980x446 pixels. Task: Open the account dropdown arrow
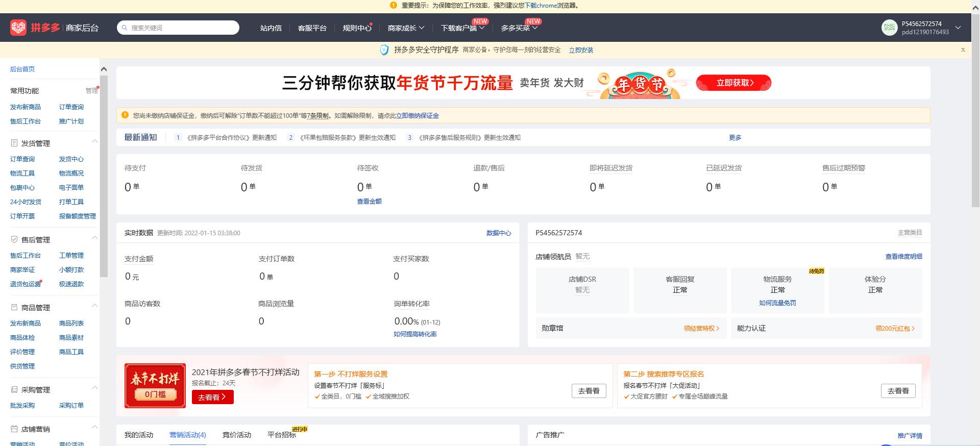(x=958, y=28)
